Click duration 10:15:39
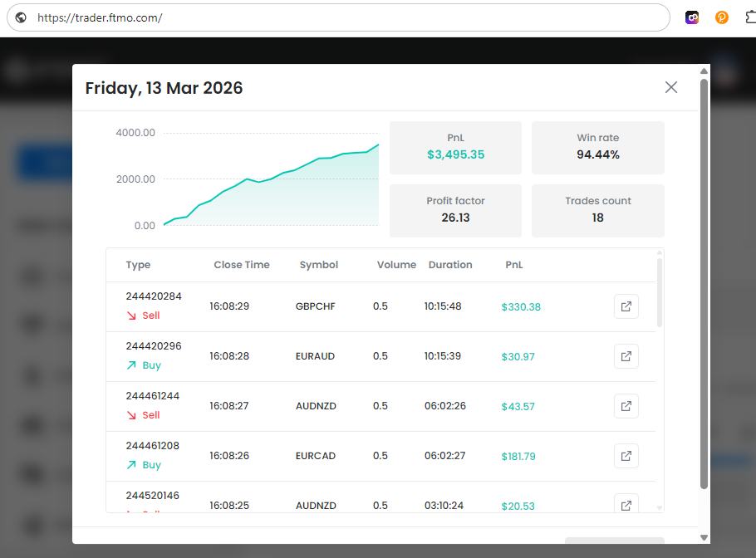Viewport: 756px width, 558px height. (x=443, y=356)
